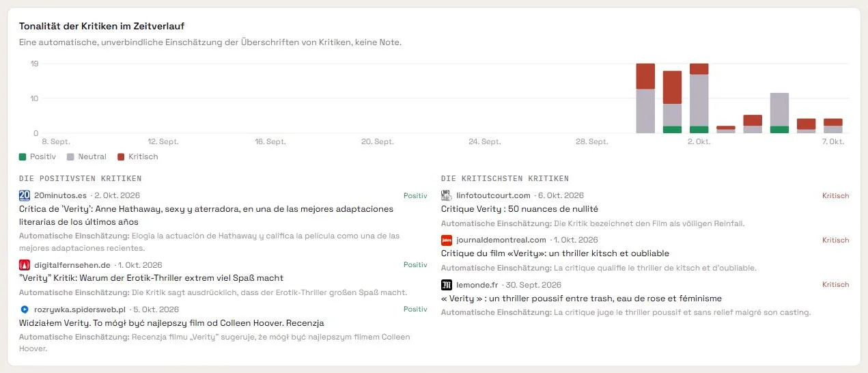Open the 20minutos.es 'Crítica de Verity' review
868x373 pixels.
point(206,215)
